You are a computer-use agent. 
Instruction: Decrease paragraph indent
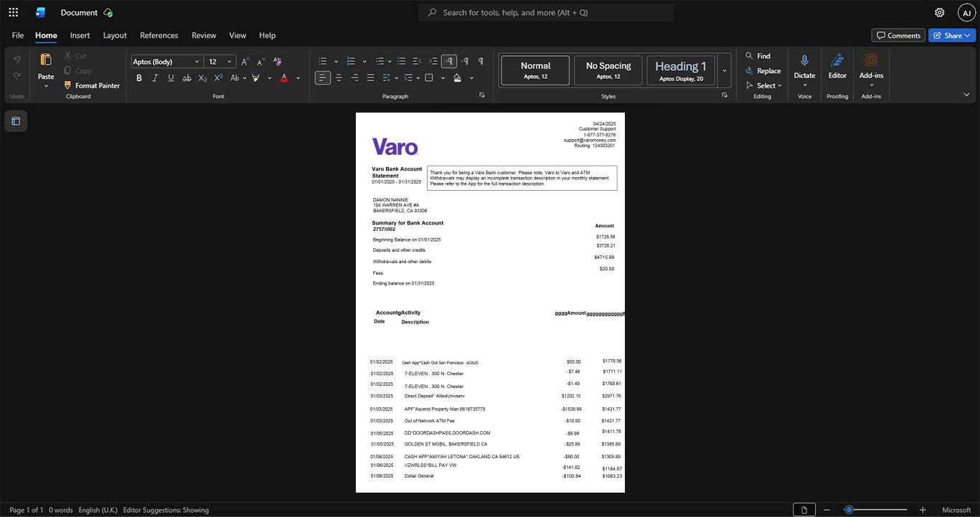(418, 61)
